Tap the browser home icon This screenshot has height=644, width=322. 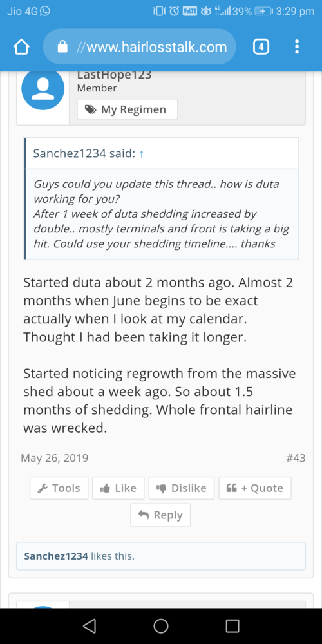tap(21, 47)
